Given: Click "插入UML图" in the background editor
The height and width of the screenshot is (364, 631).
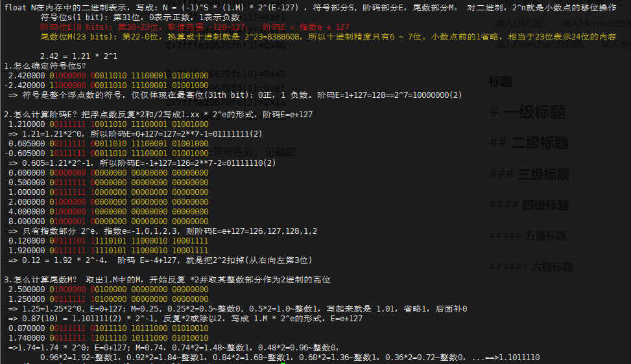Looking at the screenshot, I should click(x=519, y=23).
